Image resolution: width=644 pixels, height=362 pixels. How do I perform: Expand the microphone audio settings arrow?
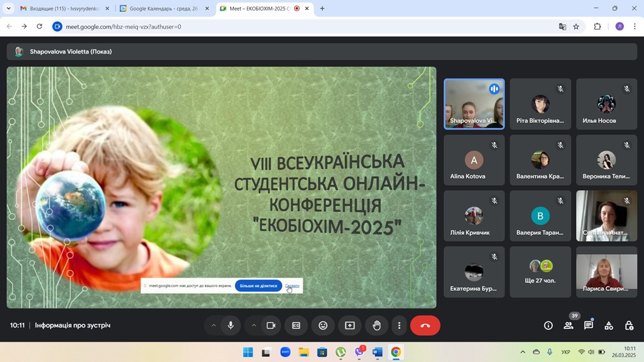point(214,325)
